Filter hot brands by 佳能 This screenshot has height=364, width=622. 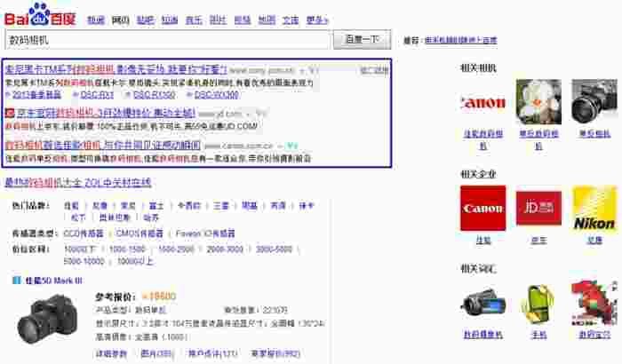[x=71, y=206]
